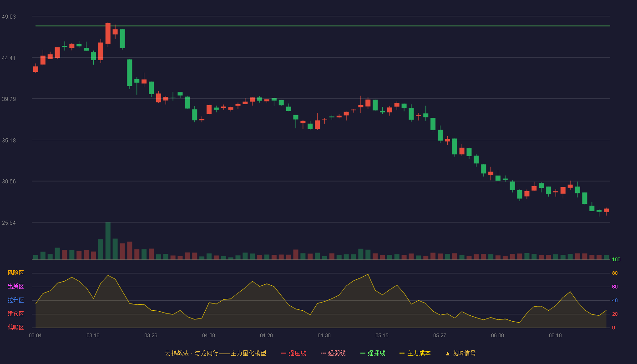Click the 44.41 price axis label
This screenshot has width=637, height=364.
9,58
